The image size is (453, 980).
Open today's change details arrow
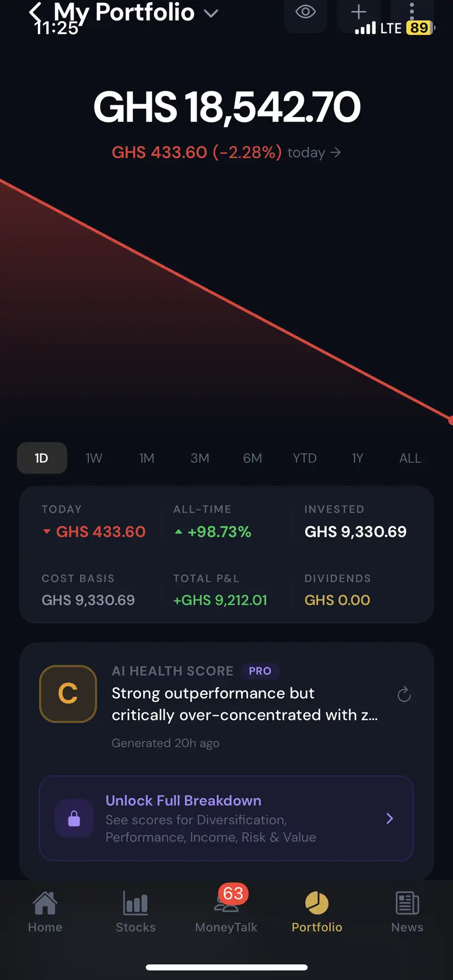coord(335,152)
